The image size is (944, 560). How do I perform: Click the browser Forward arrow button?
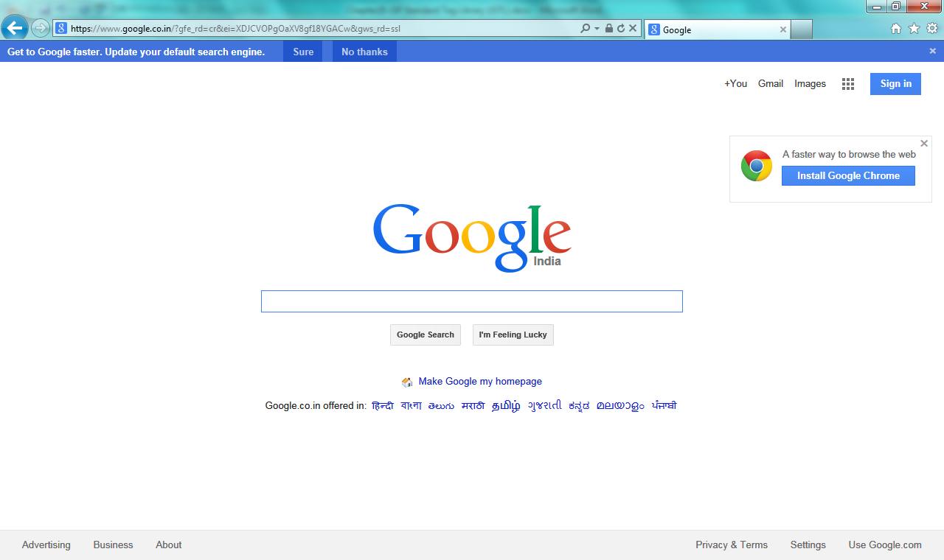click(x=41, y=29)
